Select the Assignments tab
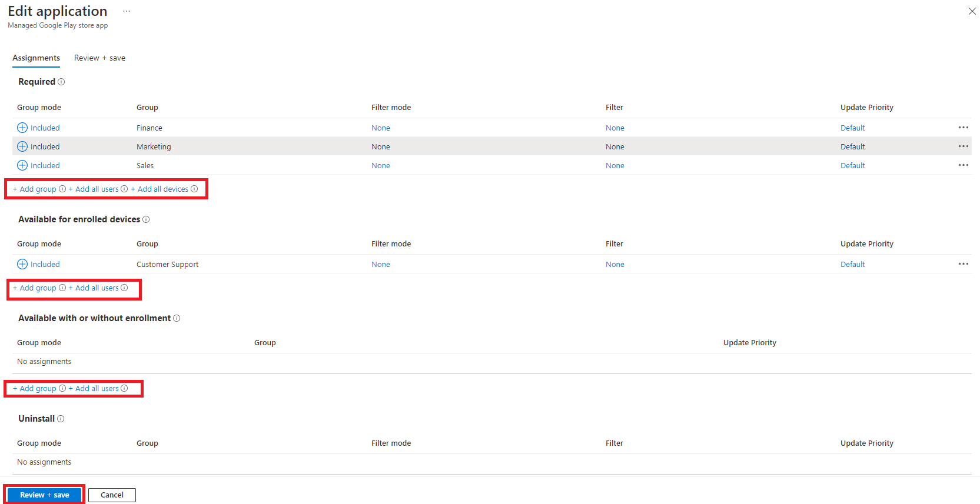Viewport: 980px width, 504px height. coord(36,58)
